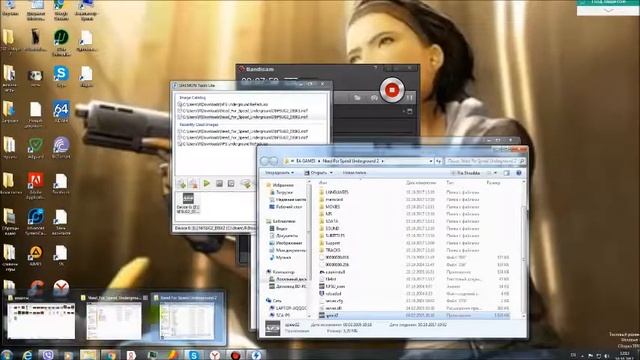Image resolution: width=640 pixels, height=360 pixels.
Task: Select TRACKS folder in file list
Action: pos(329,250)
